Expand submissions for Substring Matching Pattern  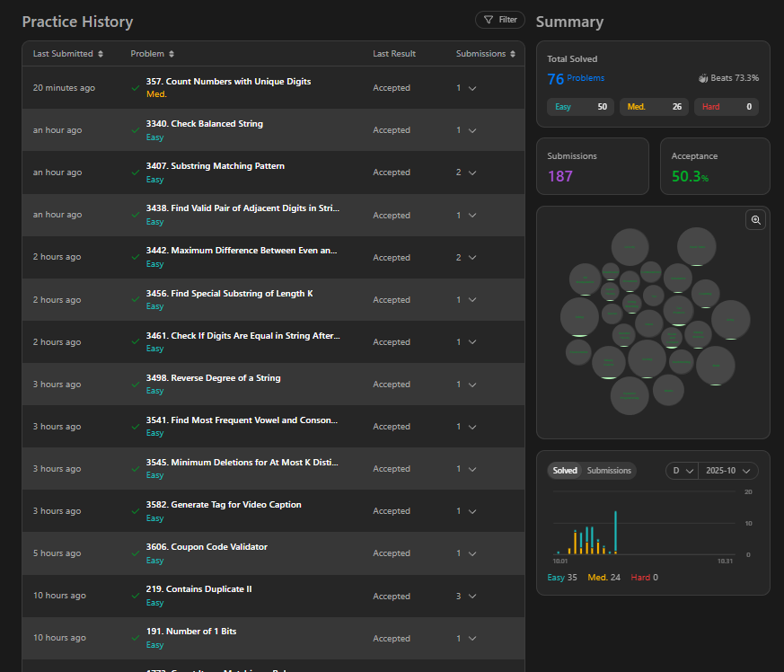click(x=472, y=172)
